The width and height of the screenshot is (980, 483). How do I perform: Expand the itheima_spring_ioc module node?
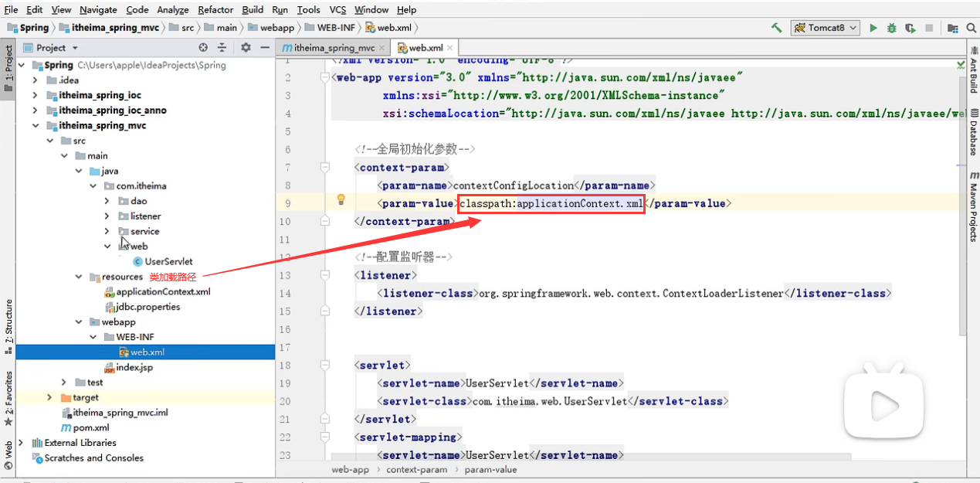pos(36,95)
